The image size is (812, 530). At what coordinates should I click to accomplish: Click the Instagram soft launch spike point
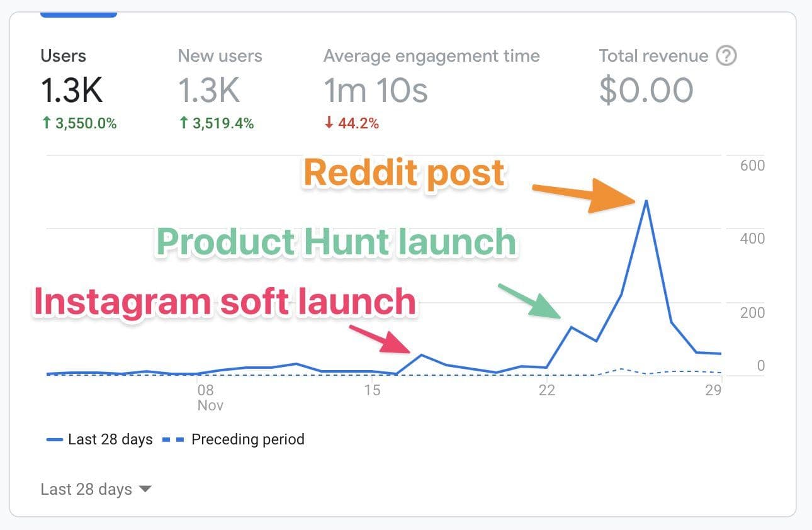(422, 355)
